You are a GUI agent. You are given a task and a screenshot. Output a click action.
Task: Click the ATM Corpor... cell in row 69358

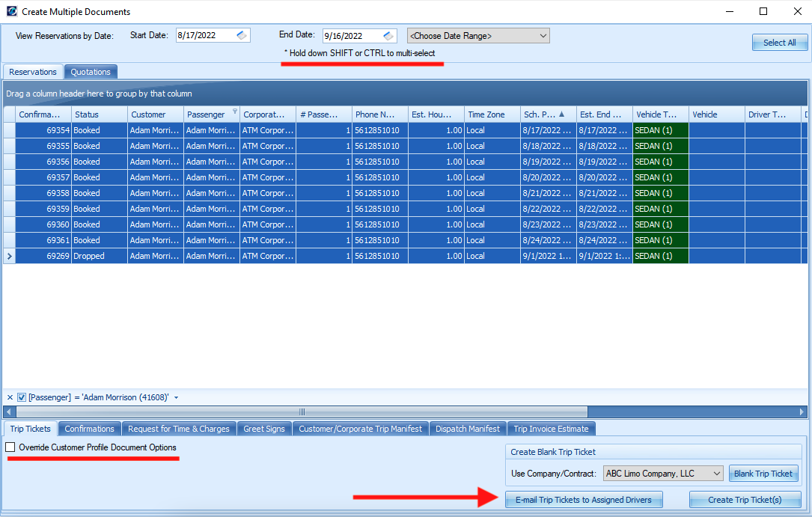(268, 193)
